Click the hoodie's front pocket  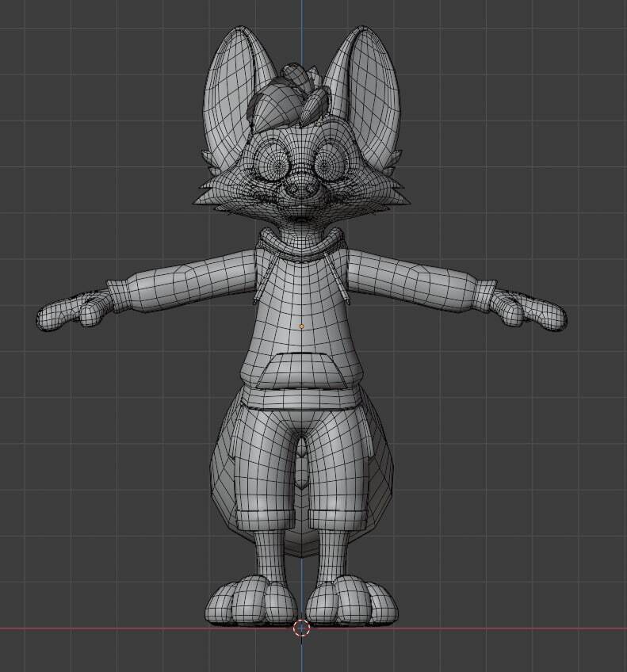point(301,370)
